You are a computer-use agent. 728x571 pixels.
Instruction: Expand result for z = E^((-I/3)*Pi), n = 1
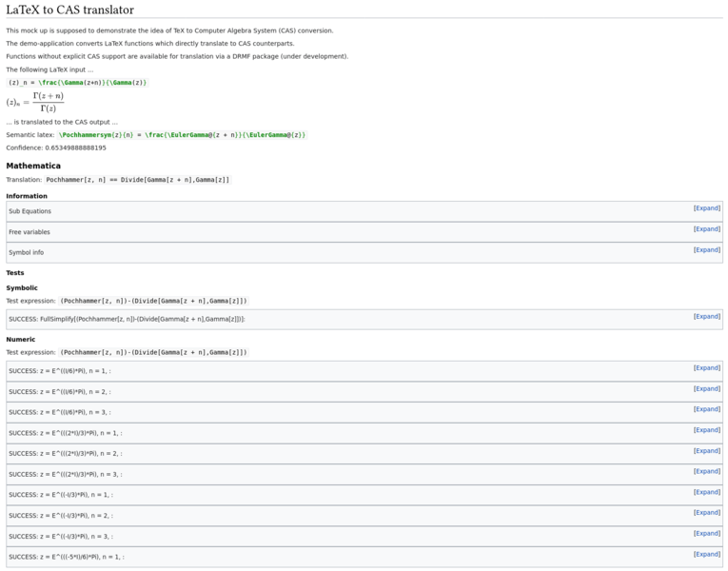(x=706, y=493)
